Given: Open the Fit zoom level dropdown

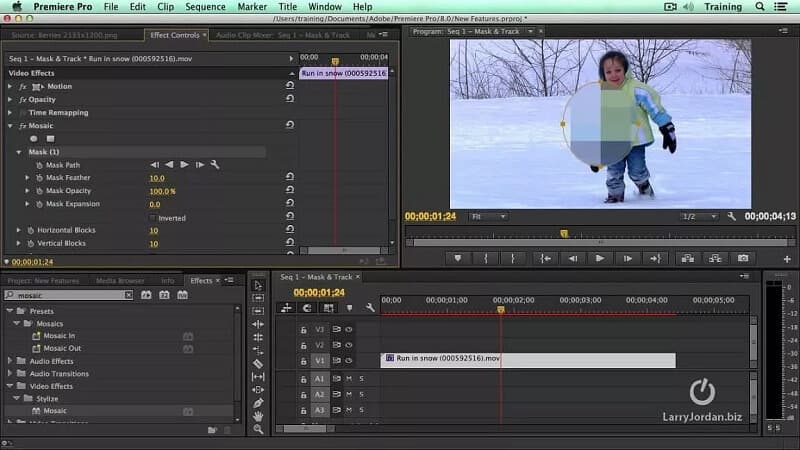Looking at the screenshot, I should pos(488,217).
